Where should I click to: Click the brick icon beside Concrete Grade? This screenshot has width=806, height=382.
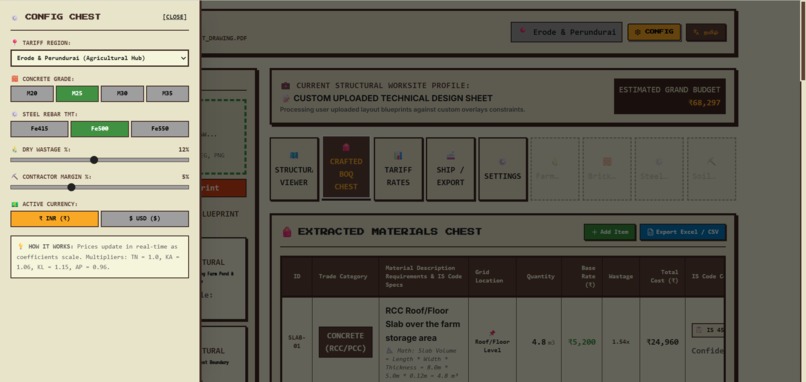click(14, 79)
